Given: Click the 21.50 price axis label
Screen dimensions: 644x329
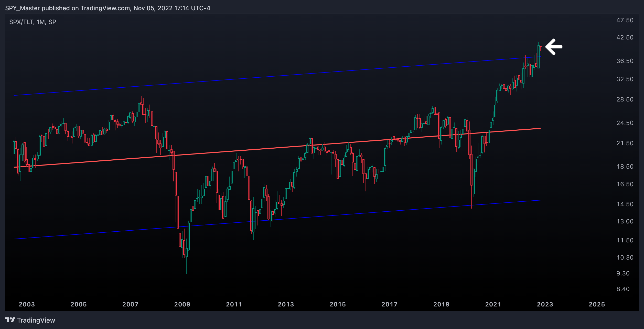Looking at the screenshot, I should (625, 143).
